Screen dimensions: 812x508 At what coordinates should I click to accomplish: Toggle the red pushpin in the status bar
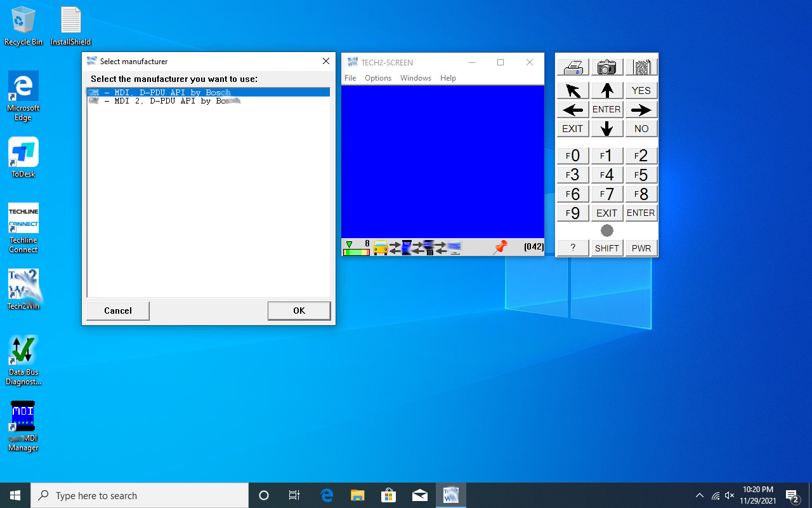tap(500, 248)
